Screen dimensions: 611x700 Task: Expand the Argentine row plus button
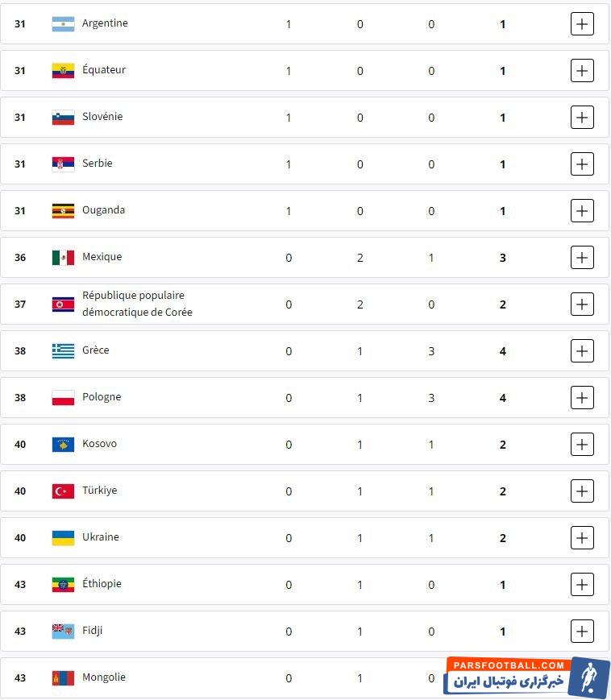[582, 24]
